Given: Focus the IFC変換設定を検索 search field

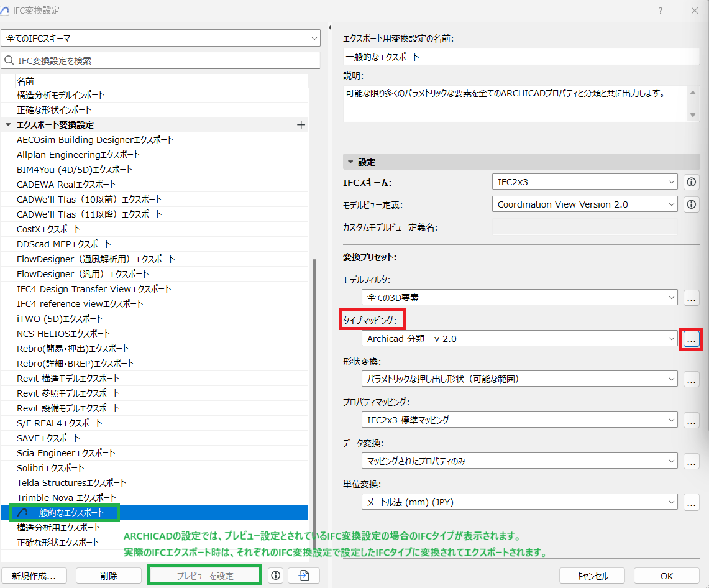Looking at the screenshot, I should point(160,61).
